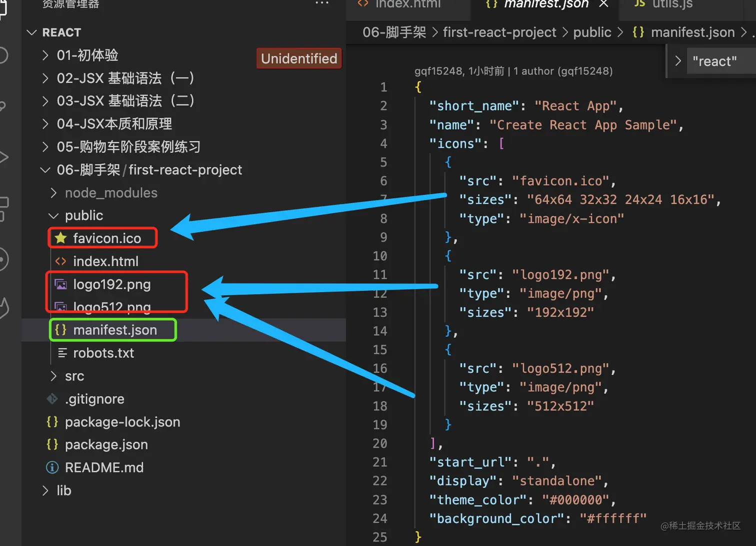Click the 06-脚手架 breadcrumb segment
Image resolution: width=756 pixels, height=546 pixels.
pyautogui.click(x=394, y=33)
